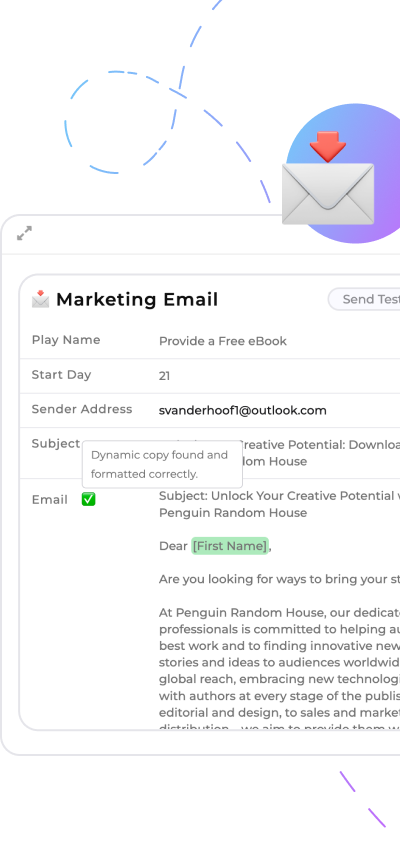Click the large envelope download icon
Image resolution: width=400 pixels, height=852 pixels.
pos(328,178)
